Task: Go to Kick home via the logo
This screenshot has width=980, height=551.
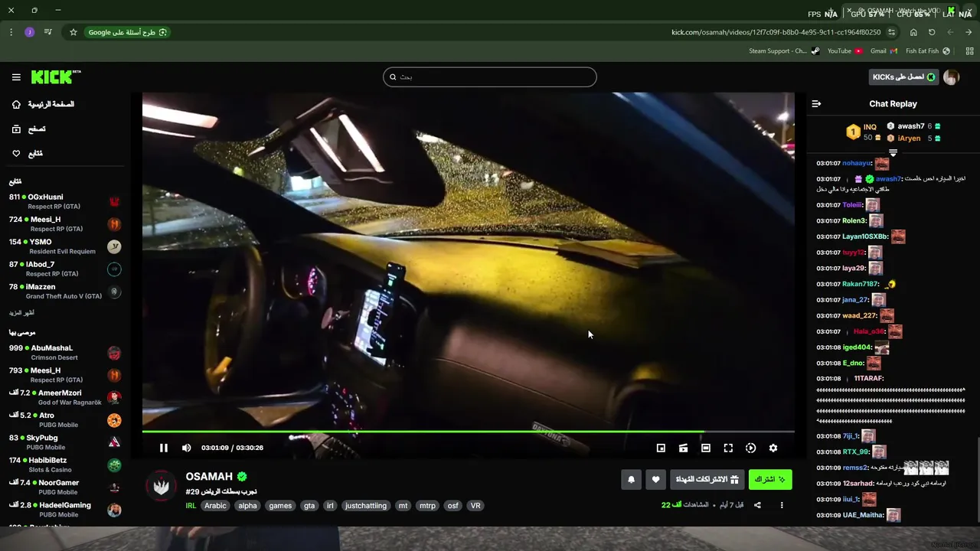Action: [x=55, y=77]
